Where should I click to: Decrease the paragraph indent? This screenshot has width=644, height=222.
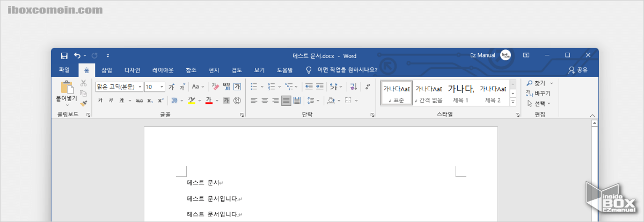(309, 87)
